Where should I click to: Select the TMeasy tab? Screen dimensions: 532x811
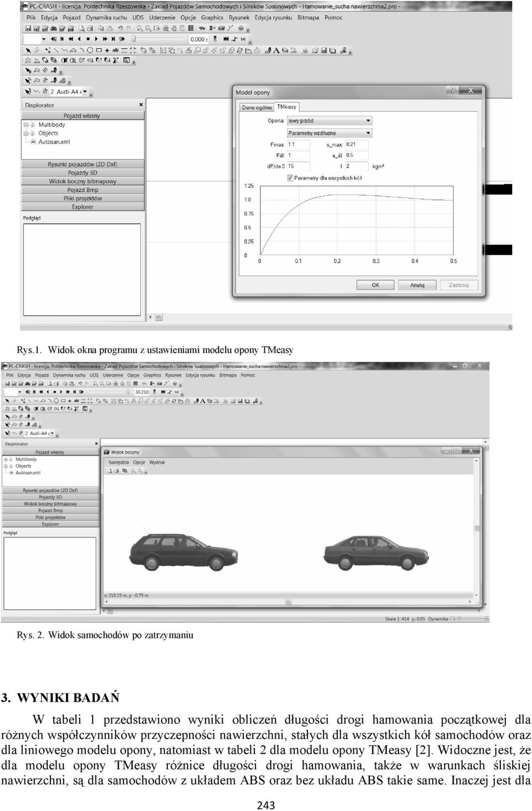click(287, 106)
